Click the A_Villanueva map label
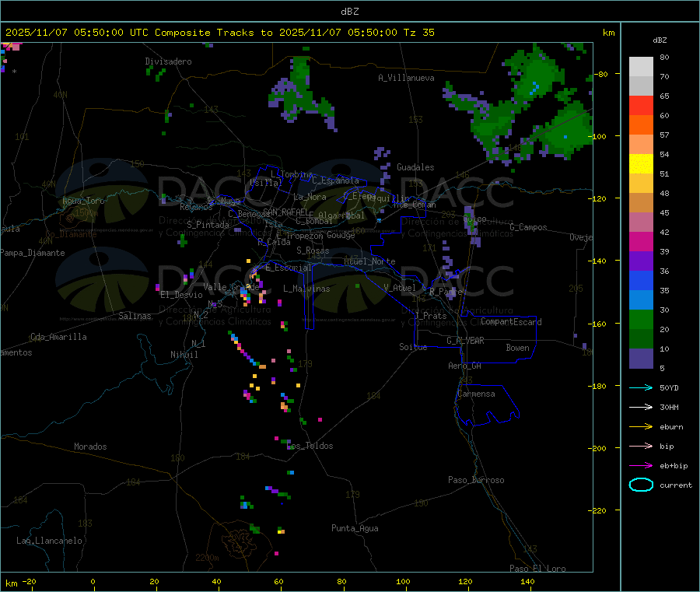Image resolution: width=700 pixels, height=592 pixels. coord(406,78)
